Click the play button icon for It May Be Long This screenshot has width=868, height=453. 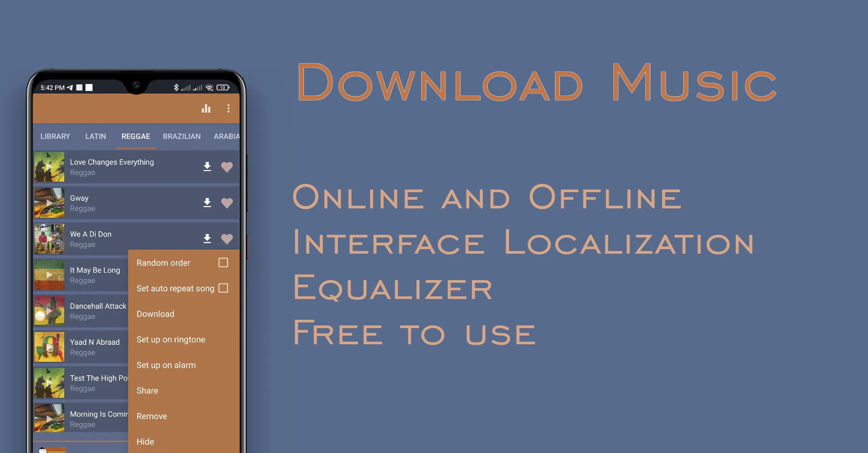[x=50, y=274]
